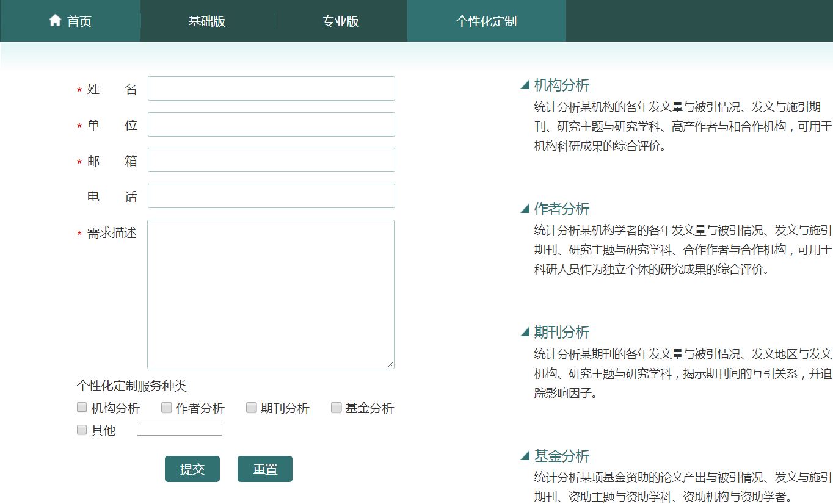Click the home icon beside 首页
833x504 pixels.
click(56, 21)
